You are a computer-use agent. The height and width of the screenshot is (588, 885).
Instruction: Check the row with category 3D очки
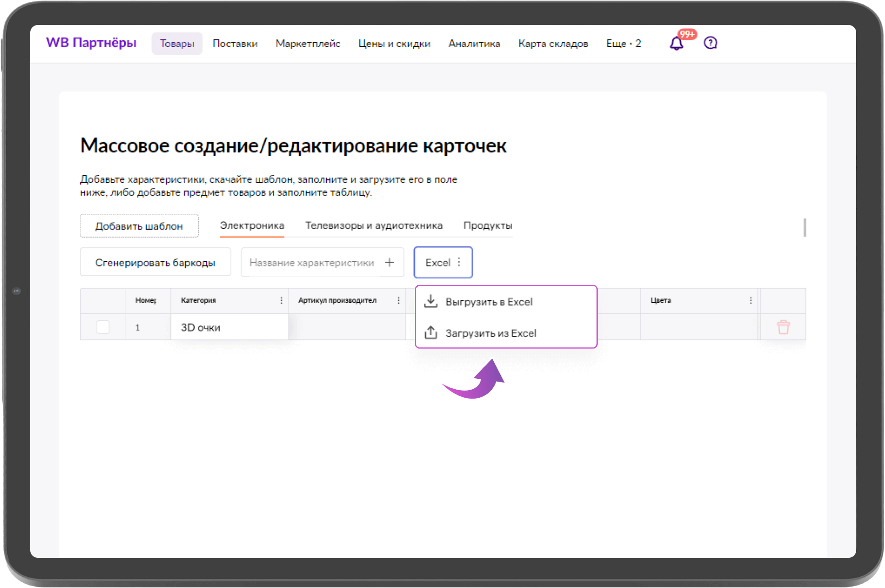pyautogui.click(x=103, y=327)
